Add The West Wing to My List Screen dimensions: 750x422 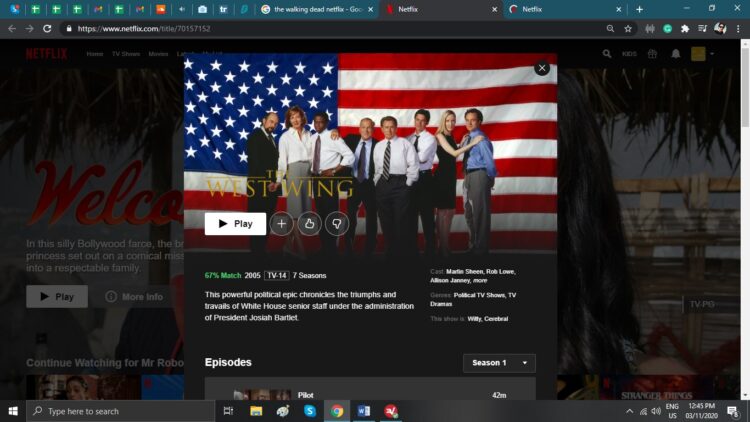(281, 223)
